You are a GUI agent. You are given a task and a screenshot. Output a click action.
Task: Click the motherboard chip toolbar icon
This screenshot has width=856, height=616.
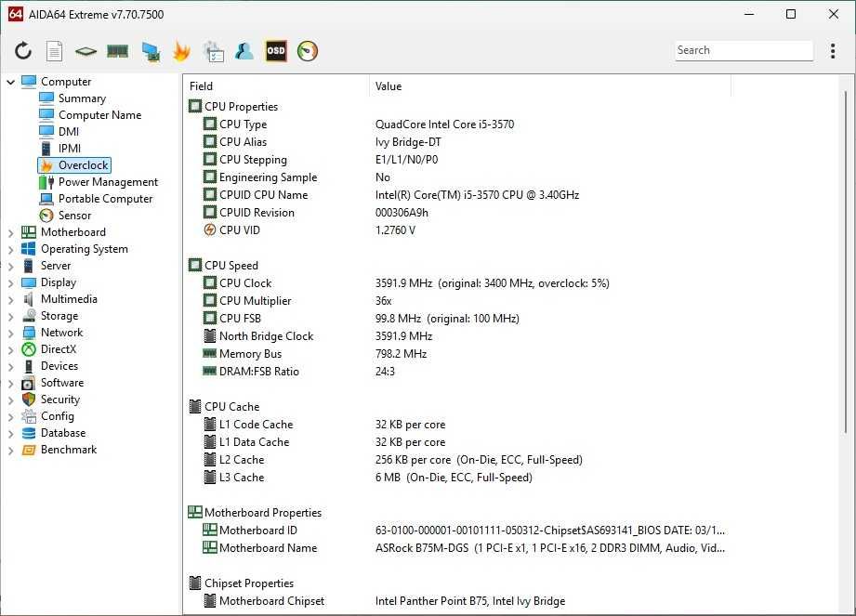[86, 51]
